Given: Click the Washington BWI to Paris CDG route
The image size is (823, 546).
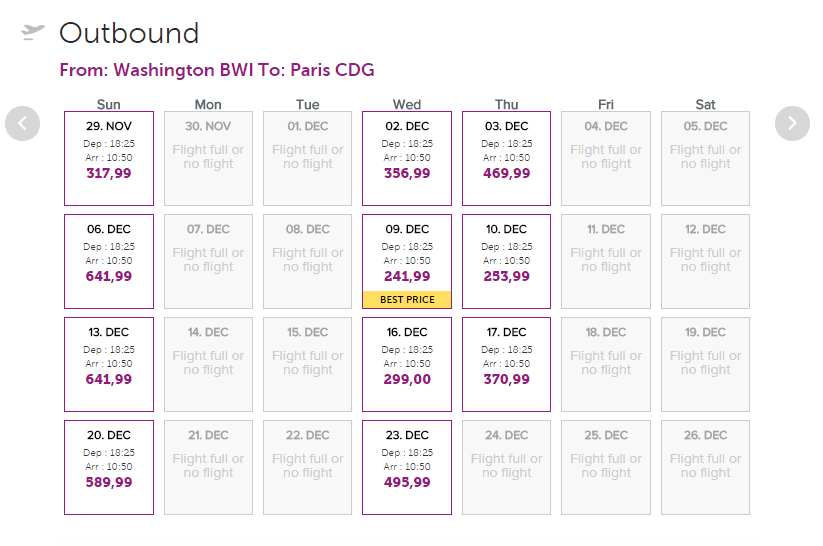Looking at the screenshot, I should [x=217, y=70].
